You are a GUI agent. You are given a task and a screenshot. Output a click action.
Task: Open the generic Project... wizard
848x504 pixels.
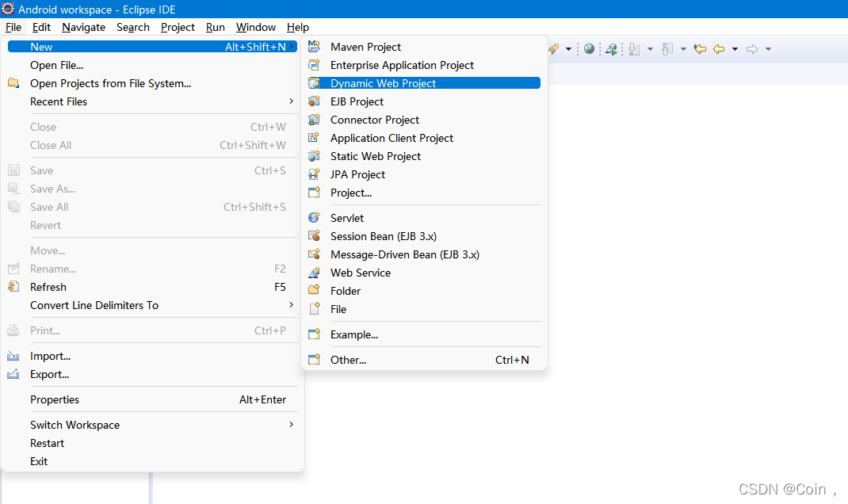424,193
